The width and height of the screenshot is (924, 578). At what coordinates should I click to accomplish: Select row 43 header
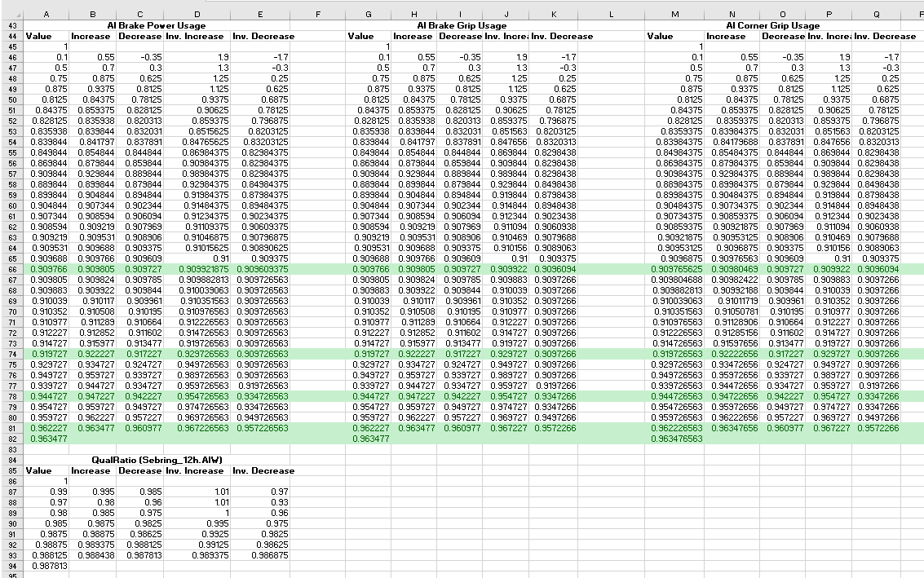point(11,25)
